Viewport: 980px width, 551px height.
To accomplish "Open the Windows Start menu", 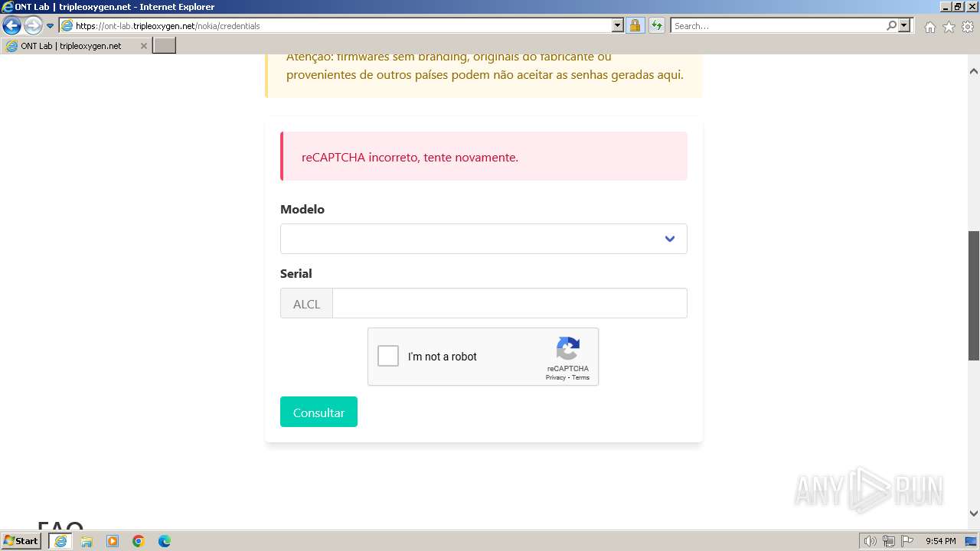I will tap(21, 541).
